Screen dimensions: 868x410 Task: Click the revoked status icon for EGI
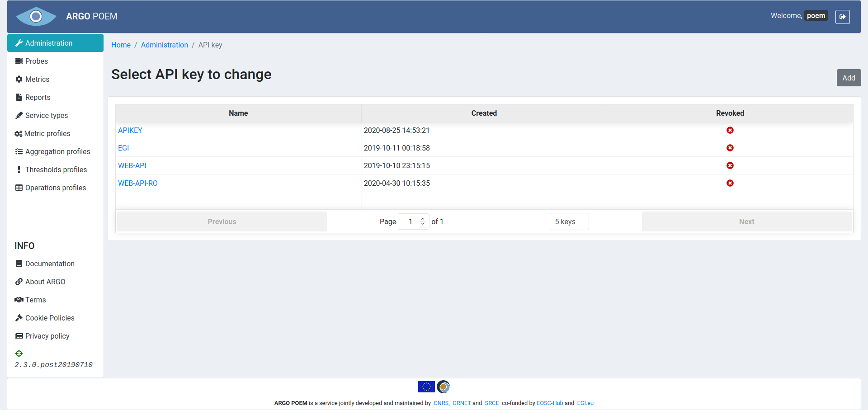(x=730, y=148)
